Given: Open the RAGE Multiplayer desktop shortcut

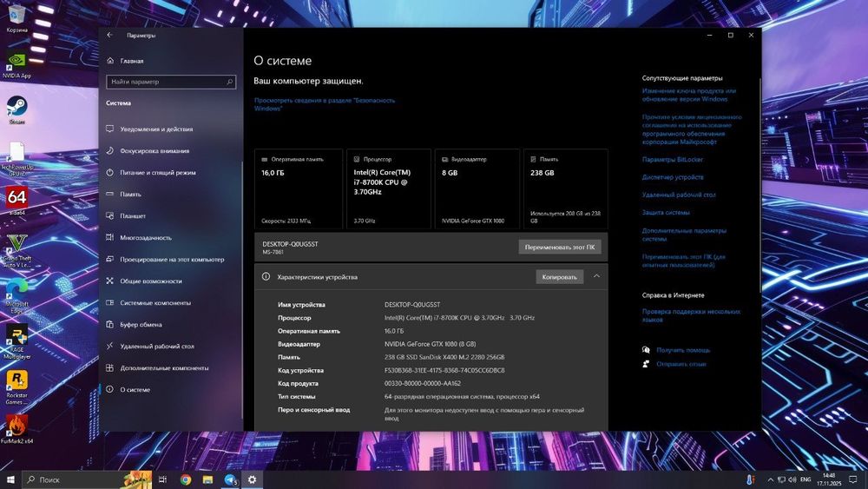Looking at the screenshot, I should [16, 341].
